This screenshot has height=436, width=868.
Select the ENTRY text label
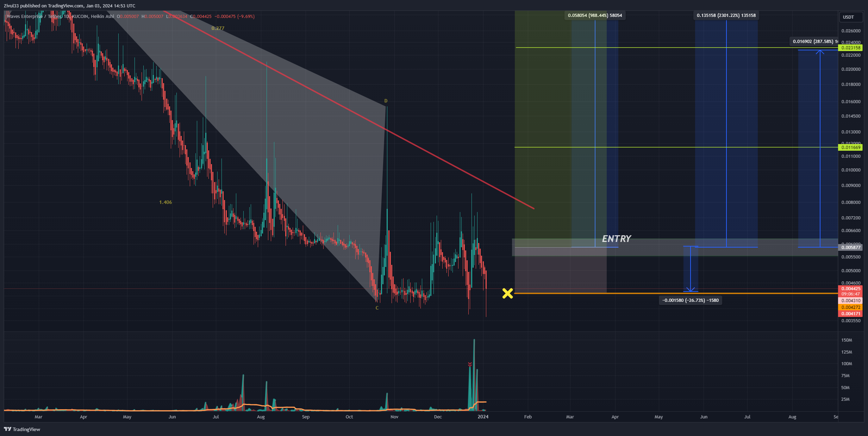point(616,239)
